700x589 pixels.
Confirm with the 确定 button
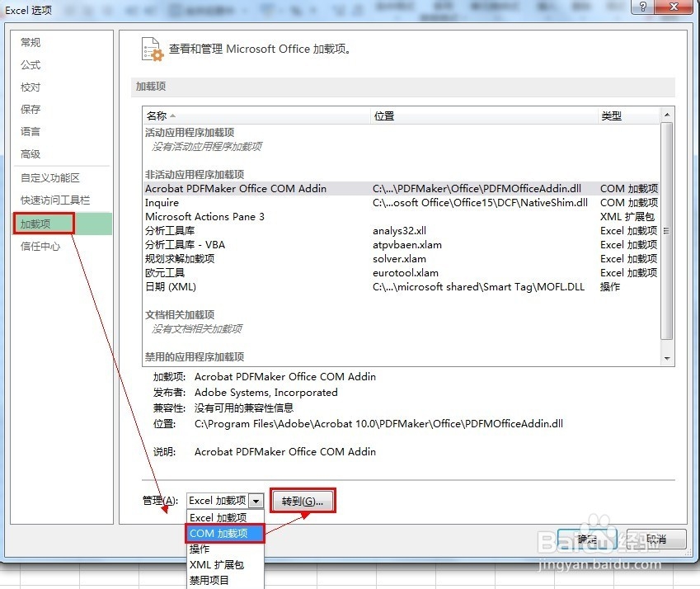tap(587, 539)
